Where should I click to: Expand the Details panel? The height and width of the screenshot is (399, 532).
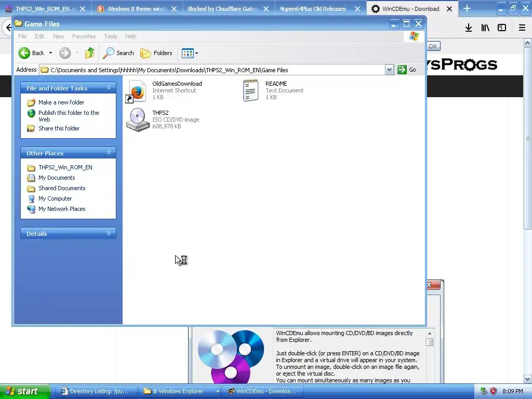[x=109, y=233]
